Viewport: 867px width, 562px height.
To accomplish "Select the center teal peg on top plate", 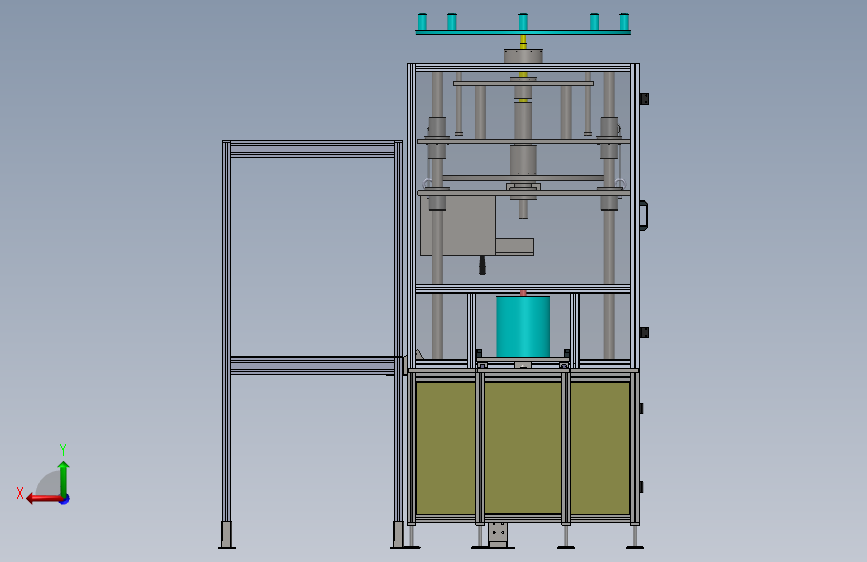I will click(x=523, y=22).
